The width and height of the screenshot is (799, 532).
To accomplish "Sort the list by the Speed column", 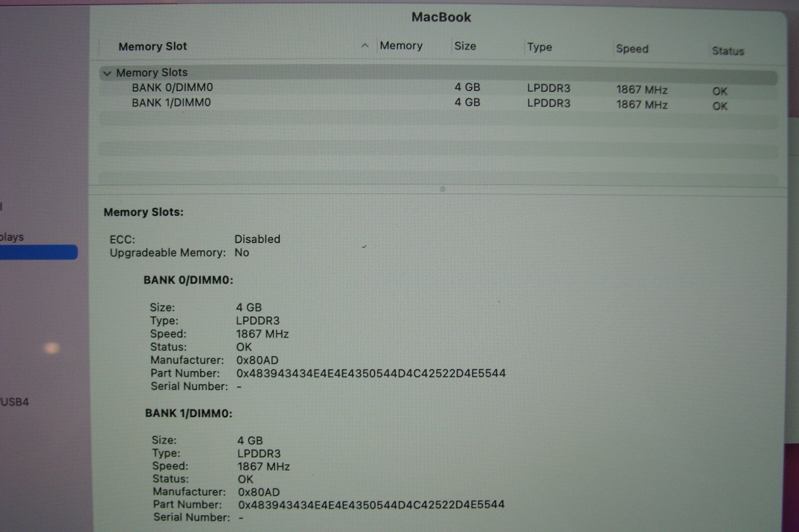I will [x=631, y=48].
